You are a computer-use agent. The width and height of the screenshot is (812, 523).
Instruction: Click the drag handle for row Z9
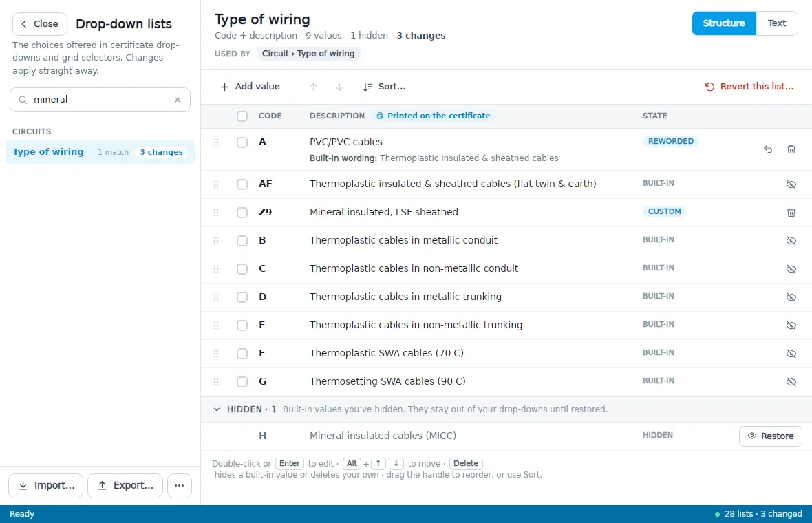coord(216,213)
